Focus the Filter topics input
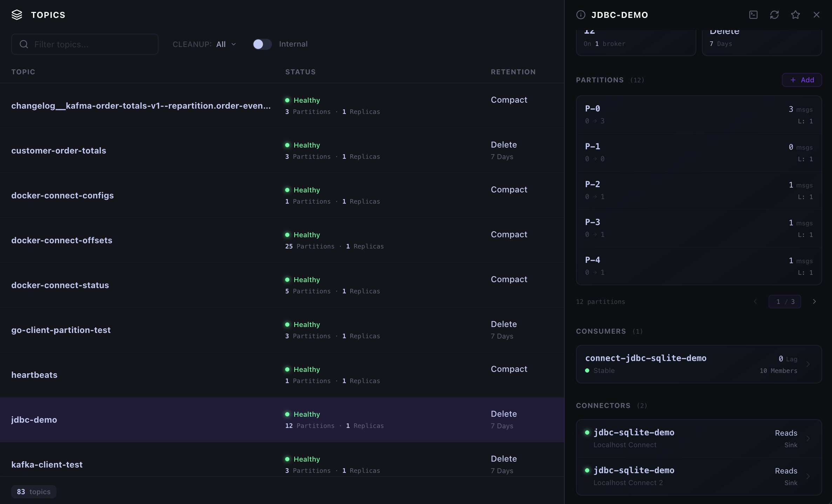 tap(85, 44)
